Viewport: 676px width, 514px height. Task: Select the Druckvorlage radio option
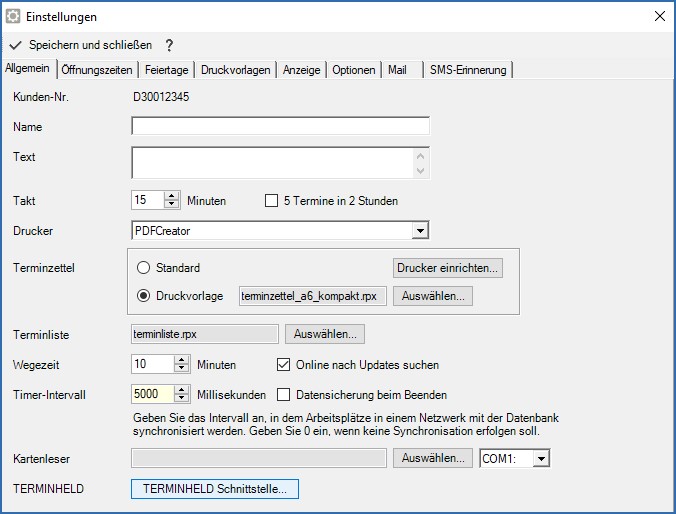[143, 296]
